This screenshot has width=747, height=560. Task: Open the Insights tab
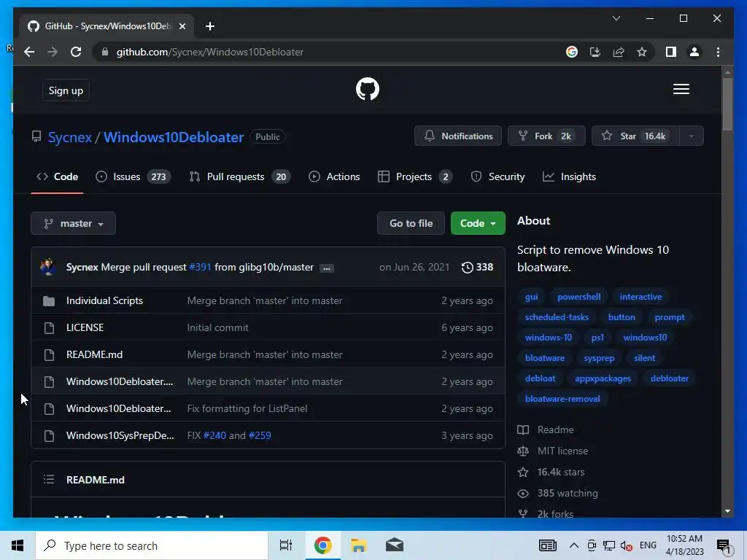click(x=569, y=176)
